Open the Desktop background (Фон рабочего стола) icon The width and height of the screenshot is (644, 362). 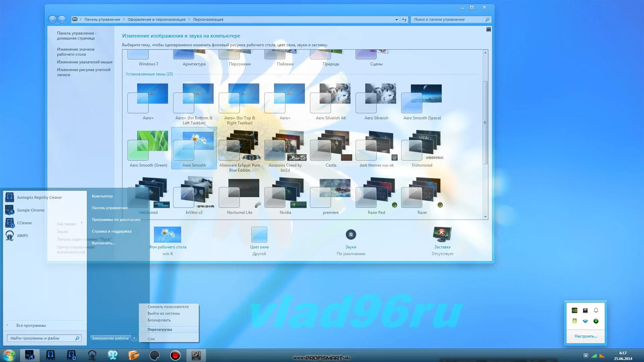pyautogui.click(x=167, y=235)
